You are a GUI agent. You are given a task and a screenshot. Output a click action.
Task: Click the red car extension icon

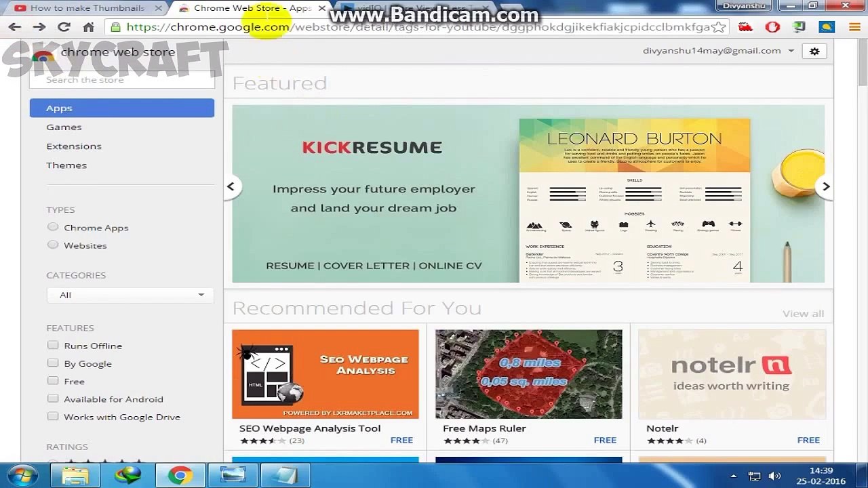coord(746,27)
